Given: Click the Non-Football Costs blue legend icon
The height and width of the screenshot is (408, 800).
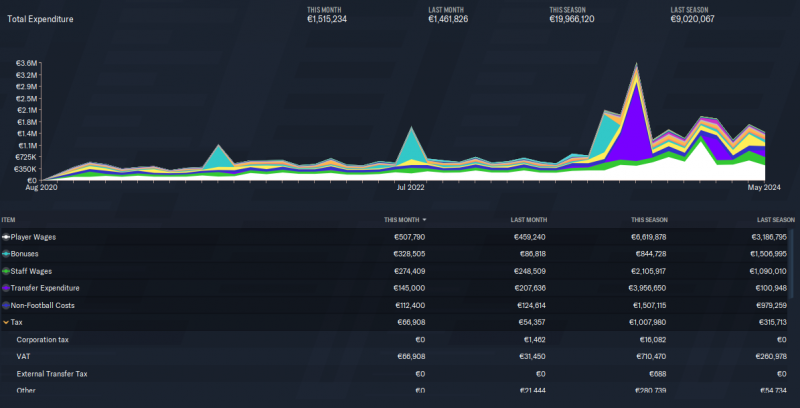Looking at the screenshot, I should point(6,305).
